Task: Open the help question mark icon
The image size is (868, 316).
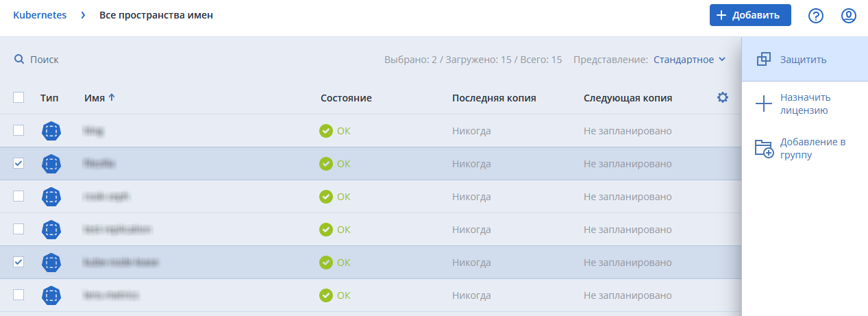Action: pyautogui.click(x=815, y=15)
